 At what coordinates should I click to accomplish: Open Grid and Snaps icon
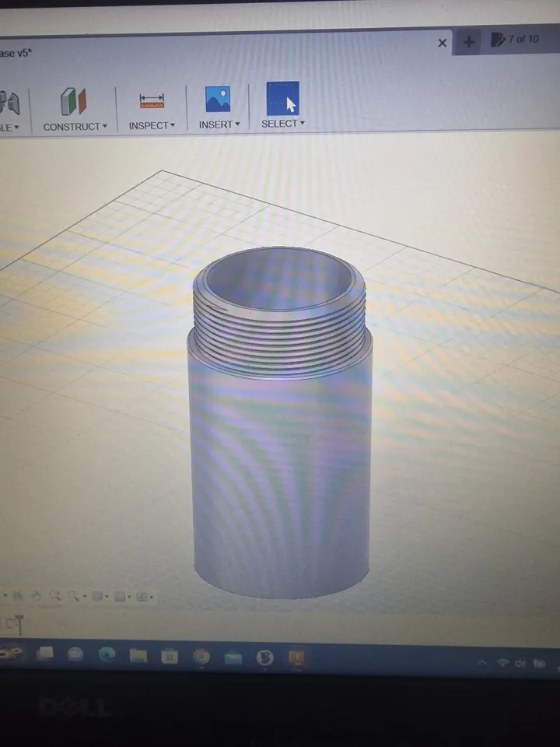point(120,597)
